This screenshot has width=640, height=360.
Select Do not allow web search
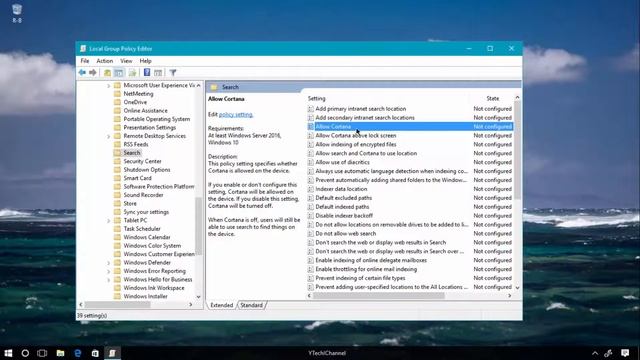point(345,233)
